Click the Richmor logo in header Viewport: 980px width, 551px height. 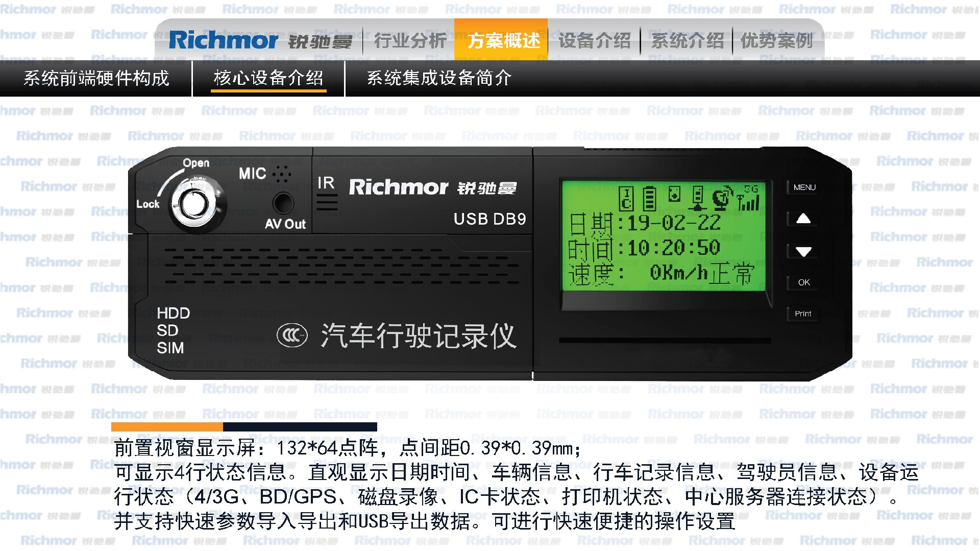click(x=260, y=40)
